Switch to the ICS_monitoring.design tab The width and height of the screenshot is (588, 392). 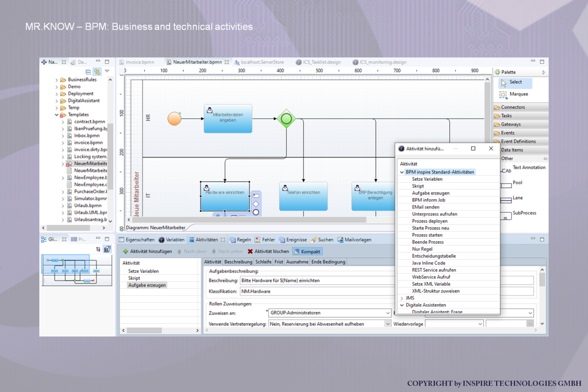pyautogui.click(x=379, y=62)
